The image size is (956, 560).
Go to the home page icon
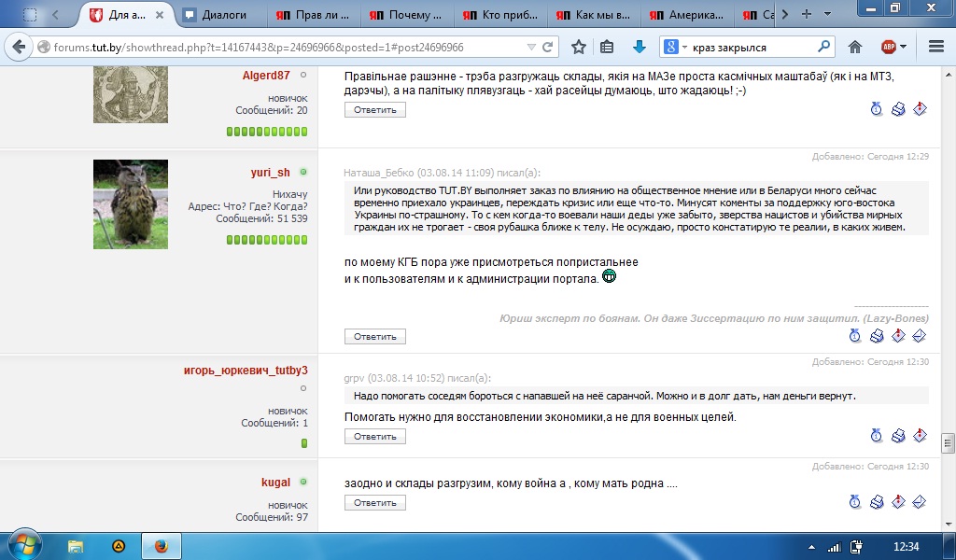[855, 47]
